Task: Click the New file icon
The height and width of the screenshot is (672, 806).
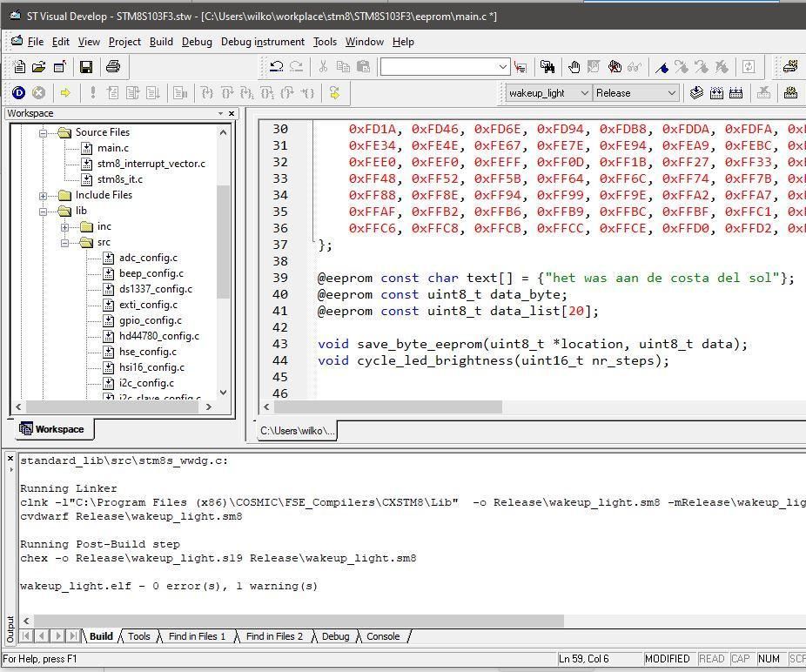Action: click(x=19, y=67)
